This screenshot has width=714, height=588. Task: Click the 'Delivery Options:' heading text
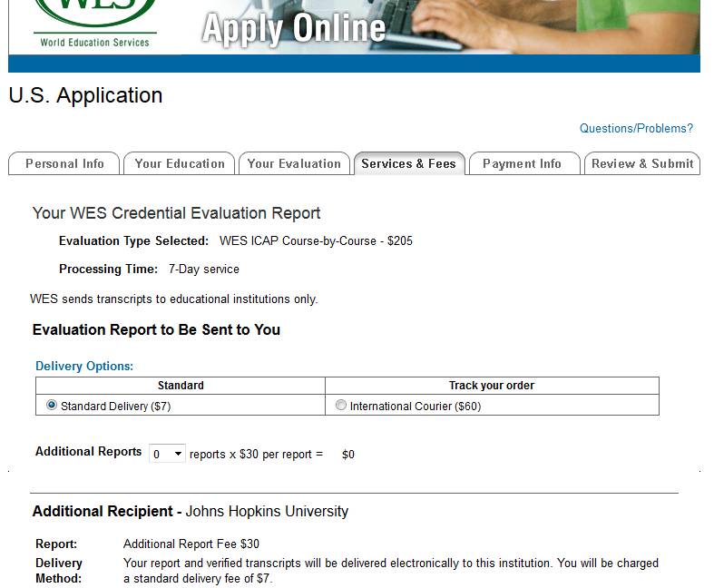click(x=84, y=367)
